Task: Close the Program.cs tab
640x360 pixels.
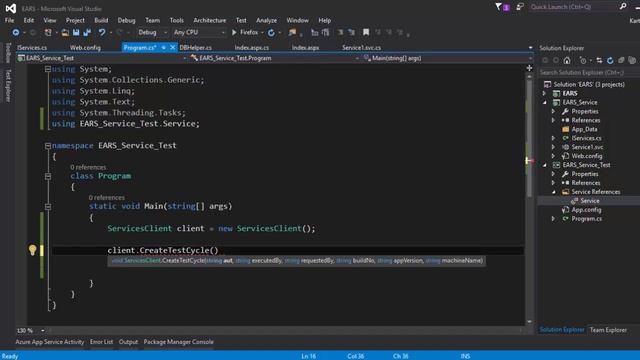Action: pos(173,48)
